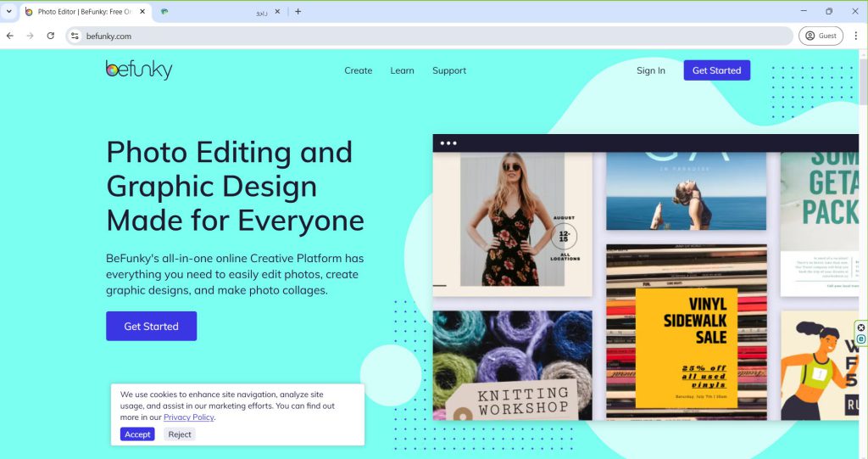Open the Learn menu
This screenshot has width=868, height=459.
click(x=402, y=70)
